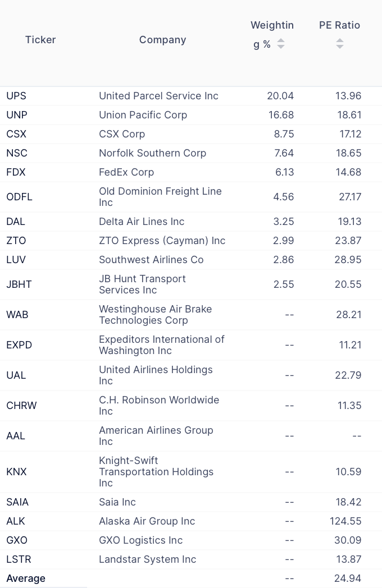The image size is (382, 588).
Task: Click the EXPD ticker symbol
Action: pos(19,345)
